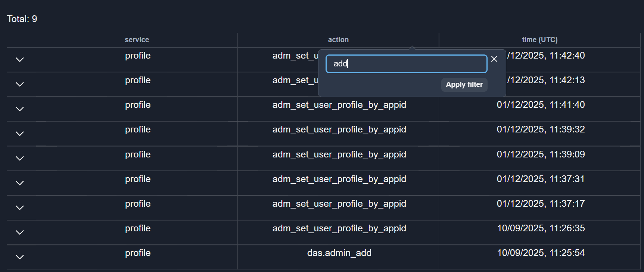Expand the row timed 11:26:35

[20, 232]
